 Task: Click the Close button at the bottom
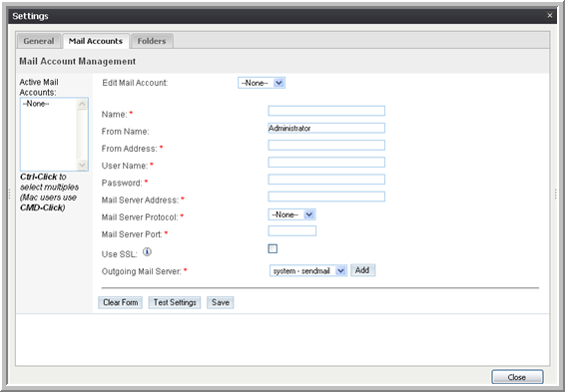point(517,377)
